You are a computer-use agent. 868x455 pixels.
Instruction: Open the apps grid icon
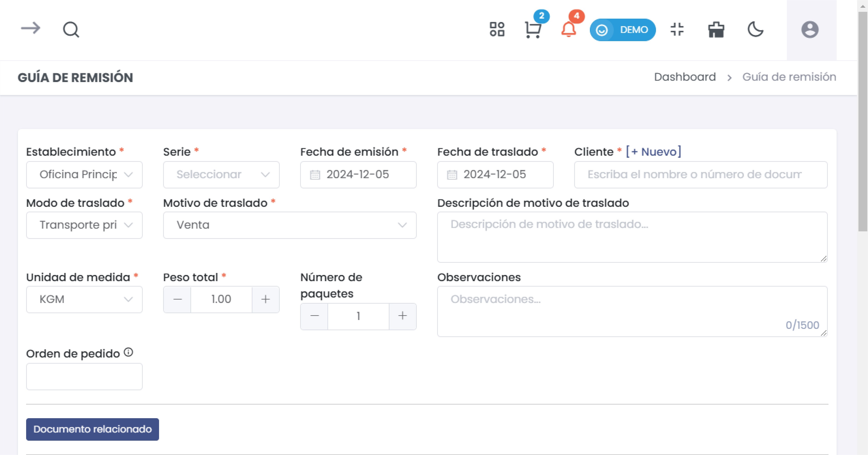497,29
